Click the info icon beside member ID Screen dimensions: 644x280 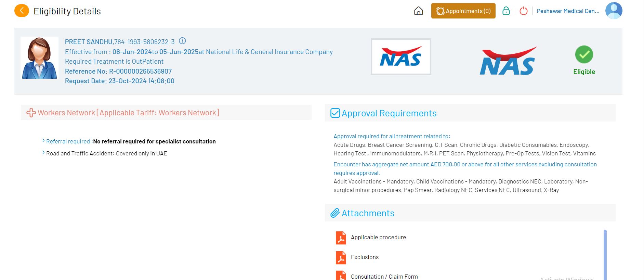[x=183, y=41]
